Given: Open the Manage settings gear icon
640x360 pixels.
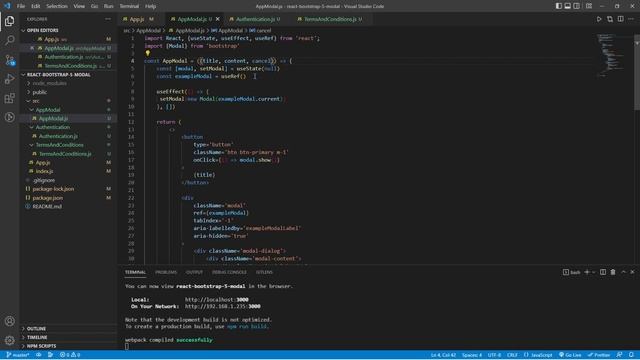Looking at the screenshot, I should (x=9, y=340).
